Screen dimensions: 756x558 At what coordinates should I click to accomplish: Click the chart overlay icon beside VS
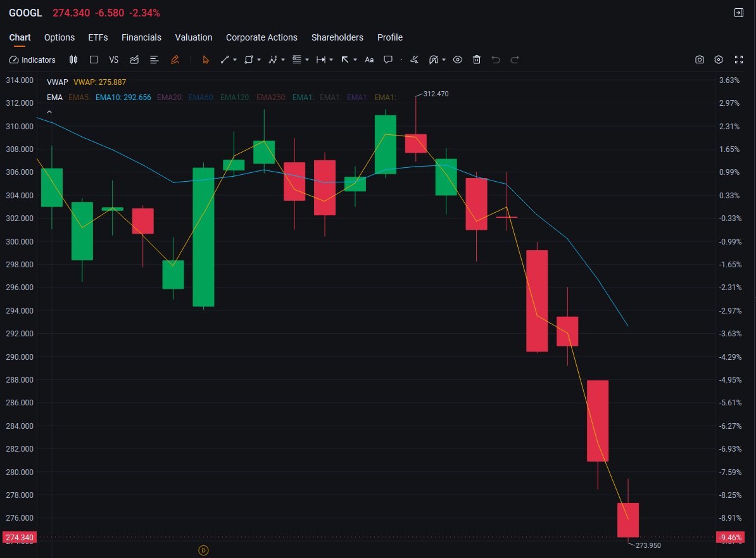134,60
